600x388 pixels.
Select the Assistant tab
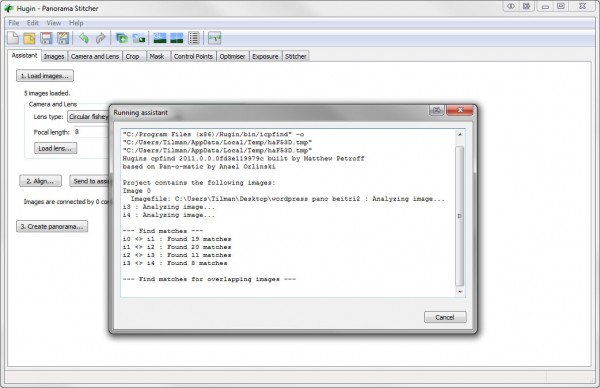coord(24,55)
